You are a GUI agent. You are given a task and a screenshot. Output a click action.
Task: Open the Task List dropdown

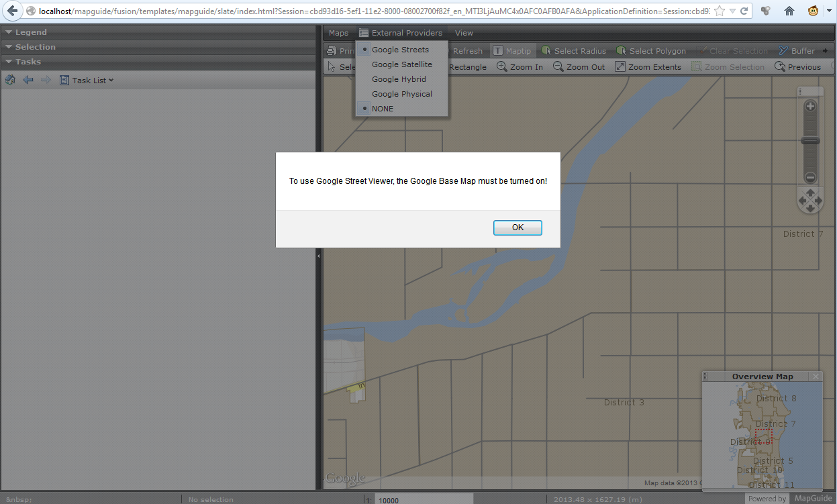point(87,80)
